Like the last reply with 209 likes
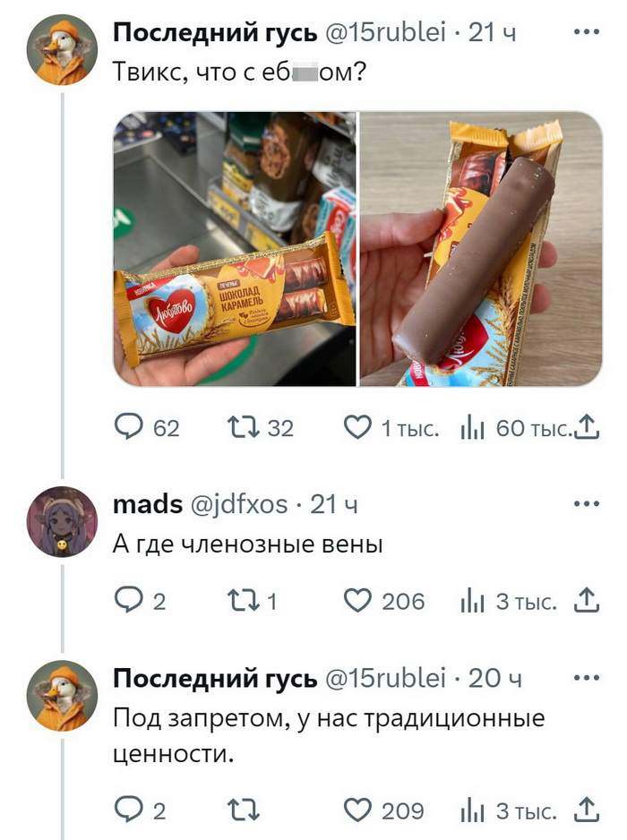Viewport: 627px width, 840px height. coord(383,810)
